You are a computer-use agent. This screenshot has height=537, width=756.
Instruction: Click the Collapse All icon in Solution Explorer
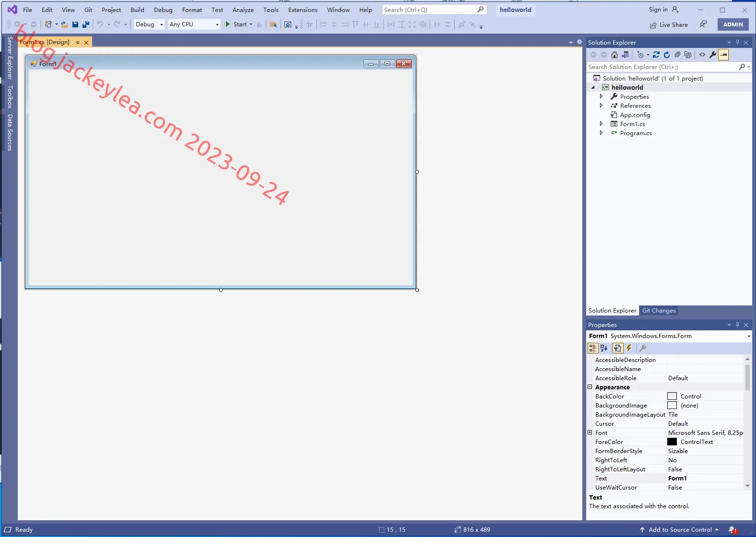click(677, 55)
